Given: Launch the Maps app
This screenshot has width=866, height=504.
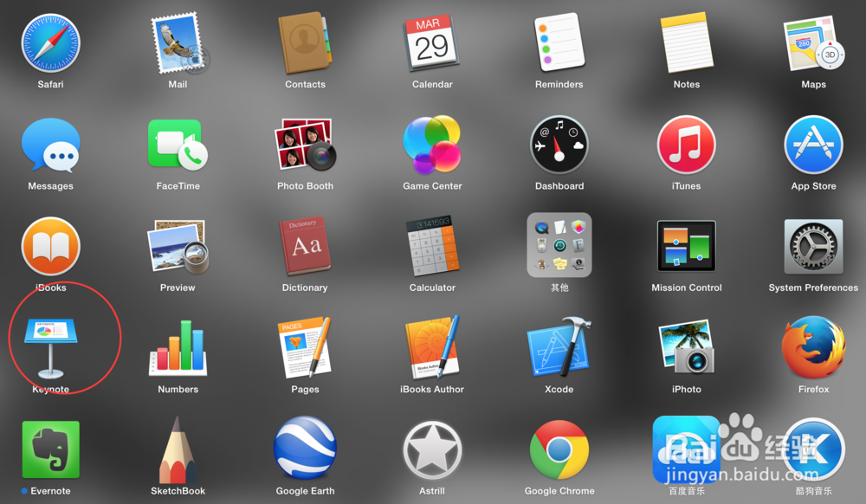Looking at the screenshot, I should pos(813,43).
